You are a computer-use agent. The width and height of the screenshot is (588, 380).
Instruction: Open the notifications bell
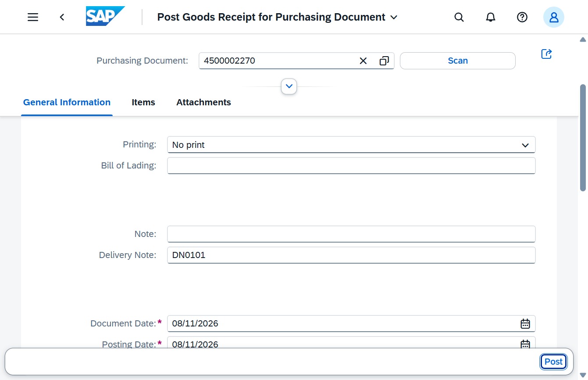coord(491,17)
